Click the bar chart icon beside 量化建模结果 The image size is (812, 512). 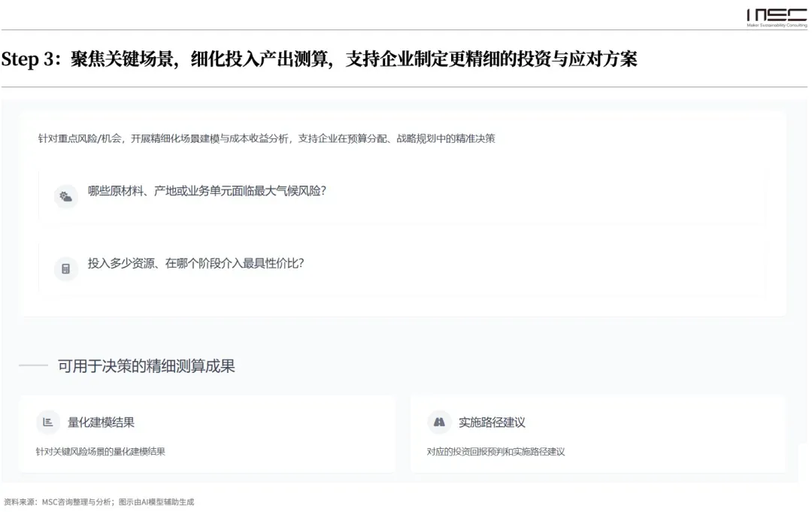(48, 423)
